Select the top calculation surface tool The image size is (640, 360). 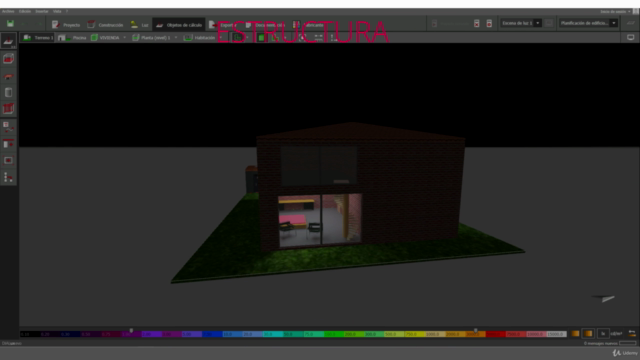tap(9, 41)
